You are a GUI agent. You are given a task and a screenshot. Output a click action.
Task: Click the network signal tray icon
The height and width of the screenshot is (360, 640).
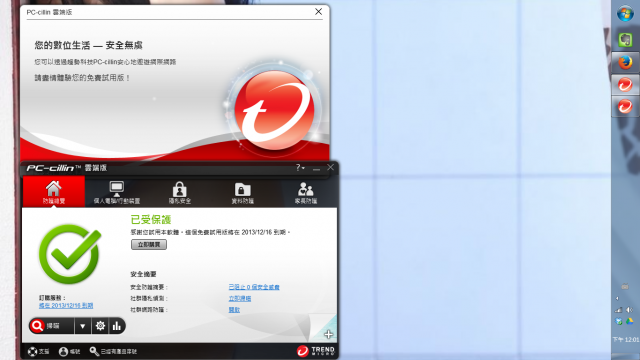(x=619, y=310)
